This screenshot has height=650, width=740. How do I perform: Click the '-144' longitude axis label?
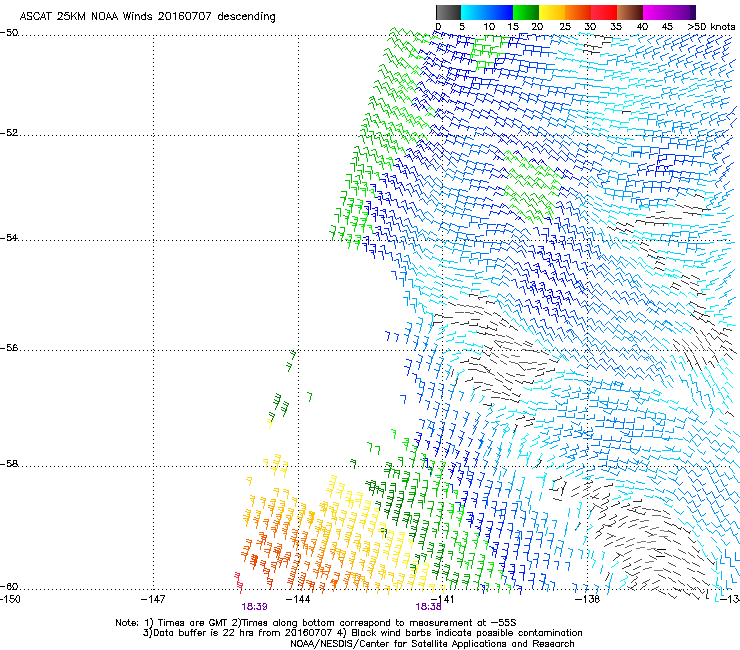298,599
